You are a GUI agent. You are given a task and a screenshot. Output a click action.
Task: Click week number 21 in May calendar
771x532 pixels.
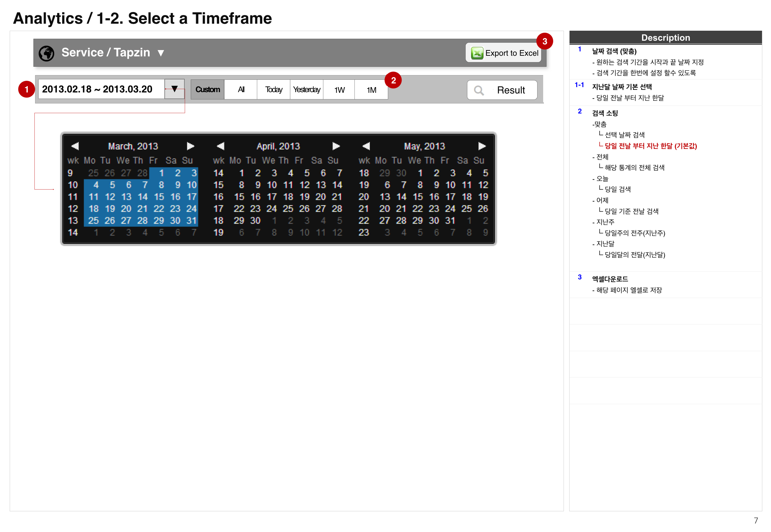tap(363, 209)
